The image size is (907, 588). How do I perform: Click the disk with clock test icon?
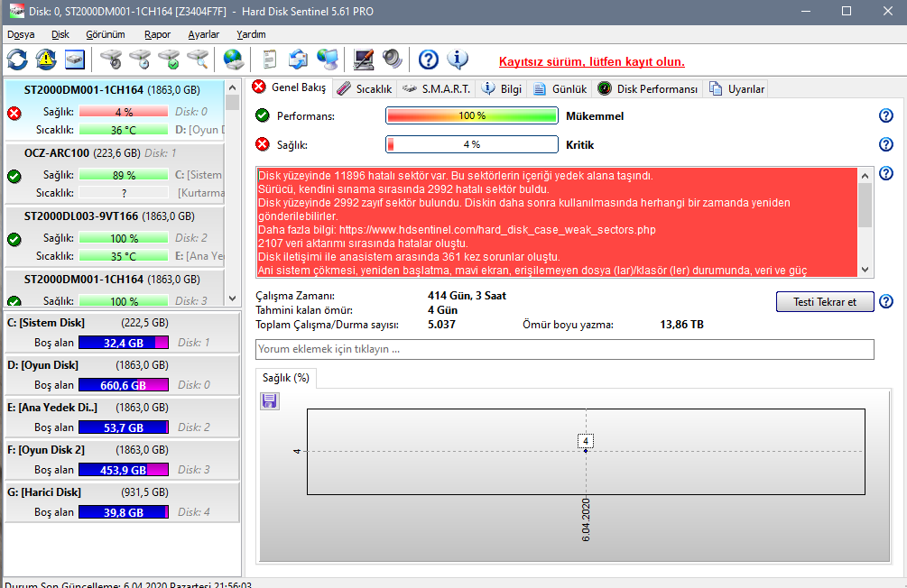(x=140, y=60)
